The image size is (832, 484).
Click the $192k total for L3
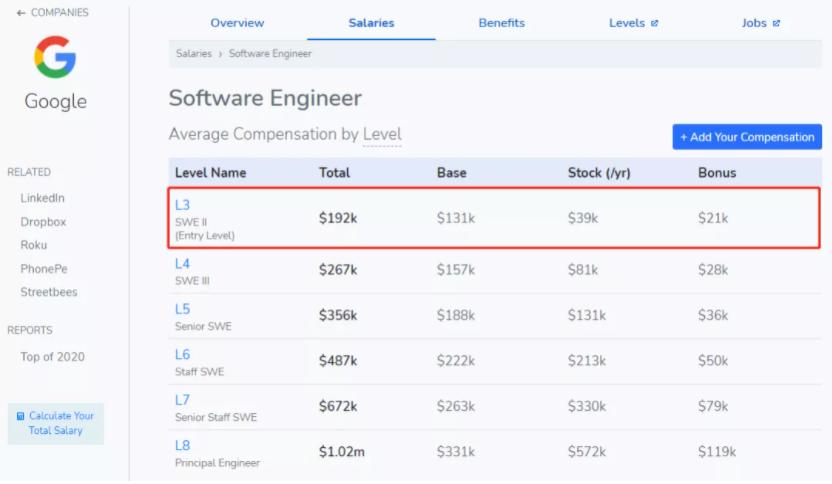pos(338,218)
